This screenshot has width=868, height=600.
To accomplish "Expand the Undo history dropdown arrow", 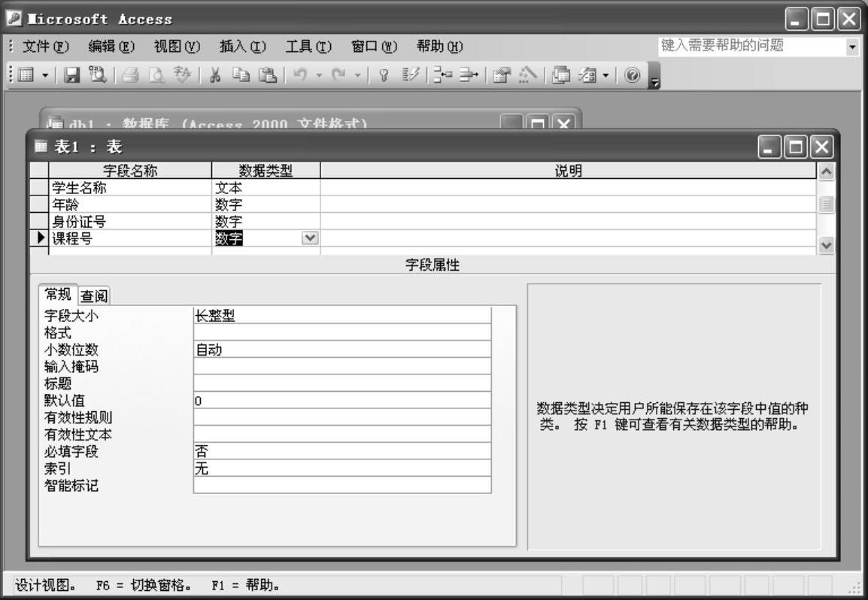I will (319, 75).
